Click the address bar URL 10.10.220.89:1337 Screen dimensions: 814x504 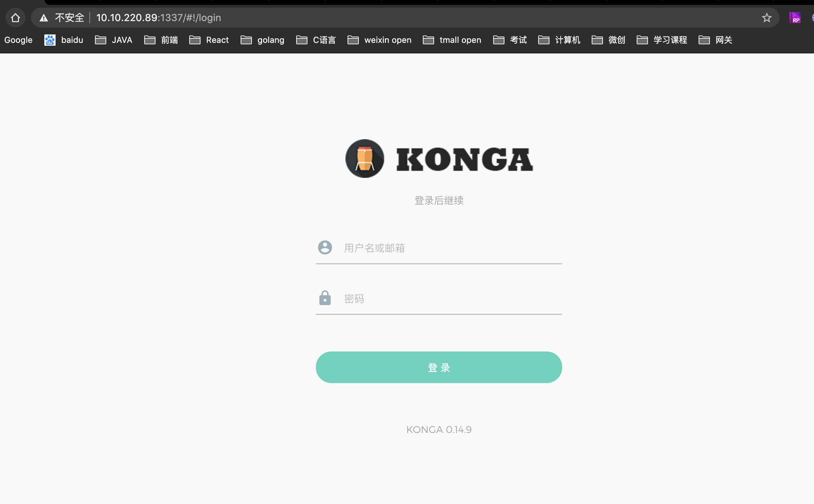(159, 18)
